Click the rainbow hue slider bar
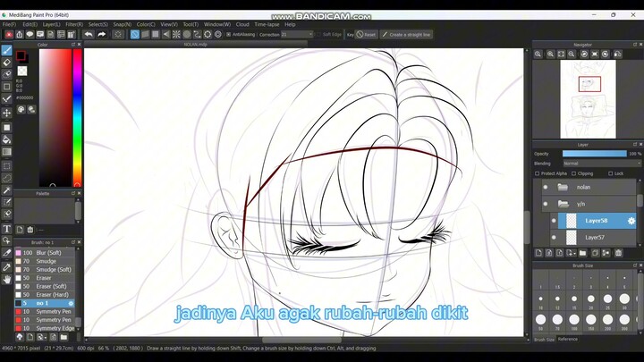 pyautogui.click(x=77, y=118)
